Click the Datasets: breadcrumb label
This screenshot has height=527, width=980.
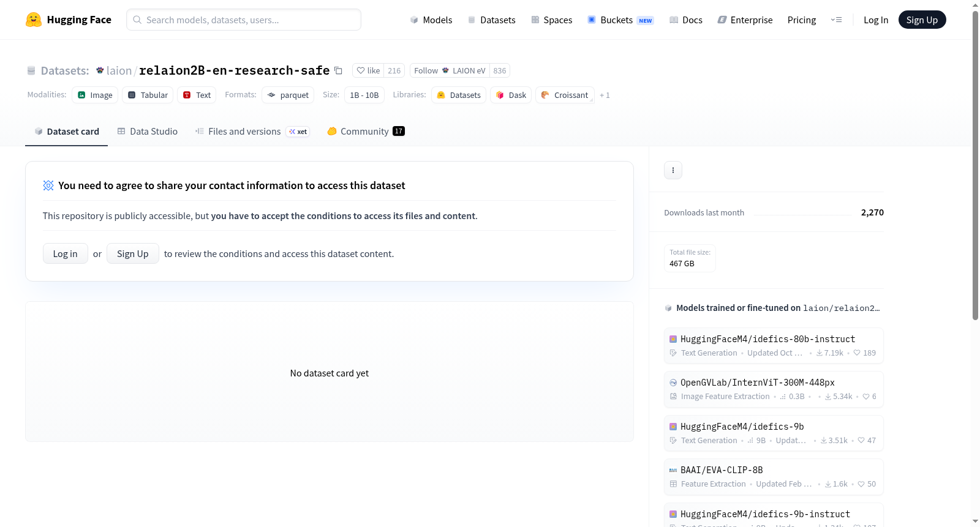click(65, 70)
